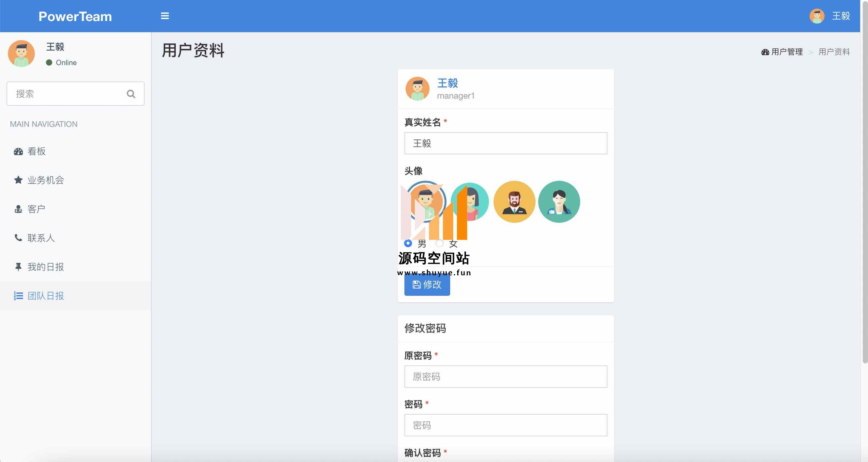Image resolution: width=868 pixels, height=462 pixels.
Task: Click the phone icon next to 联系人
Action: tap(18, 238)
